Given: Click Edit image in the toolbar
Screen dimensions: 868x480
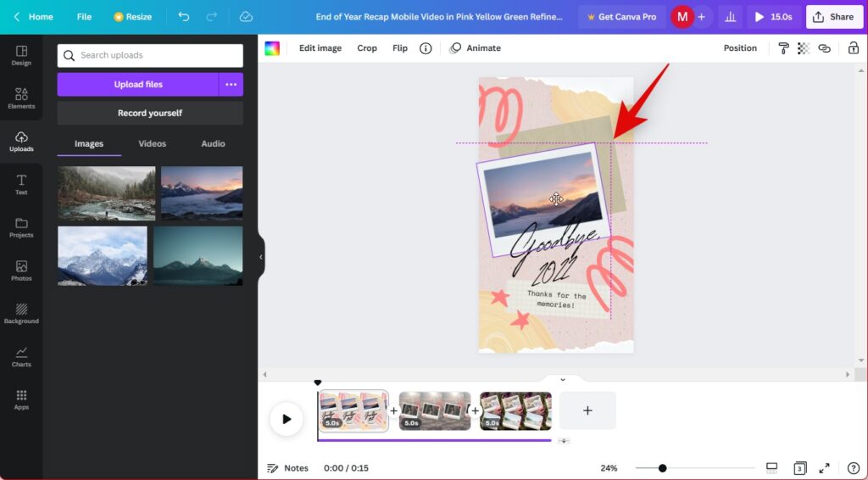Looking at the screenshot, I should pos(320,48).
